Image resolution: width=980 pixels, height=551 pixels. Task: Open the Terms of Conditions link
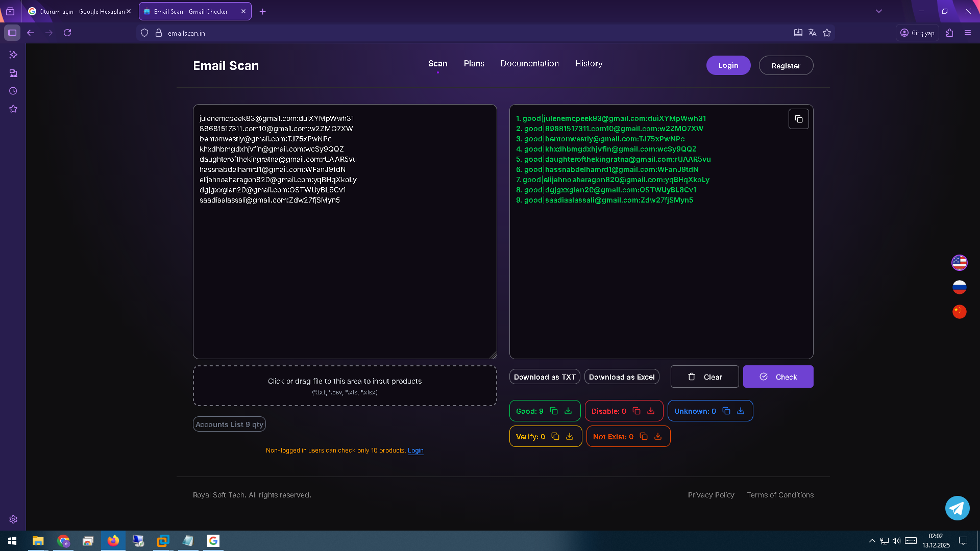coord(780,495)
